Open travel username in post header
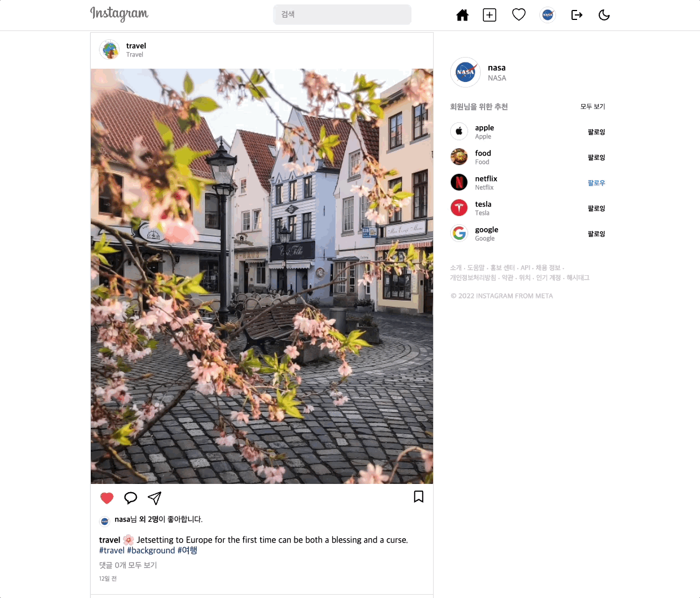 pos(136,46)
